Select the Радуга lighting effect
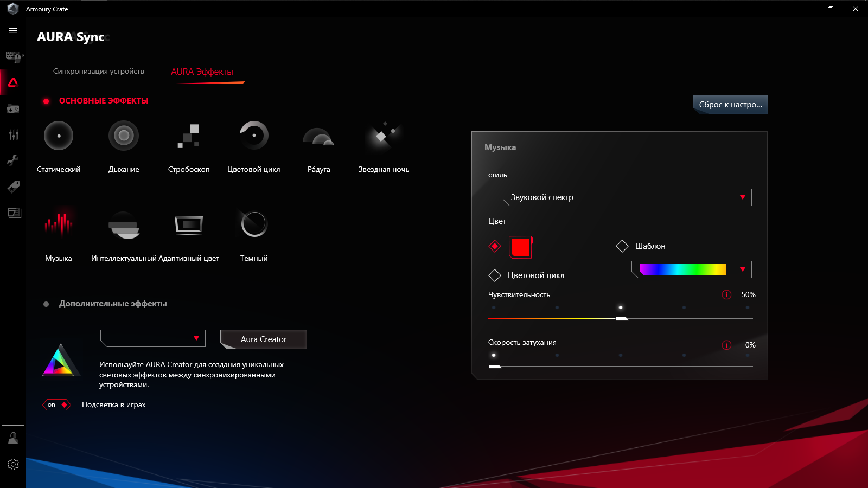This screenshot has height=488, width=868. click(319, 137)
